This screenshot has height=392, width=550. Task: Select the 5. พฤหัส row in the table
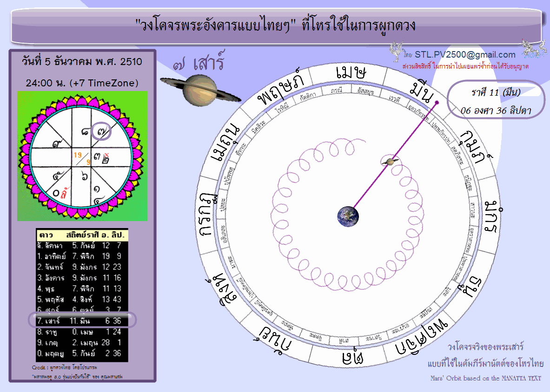click(x=82, y=300)
